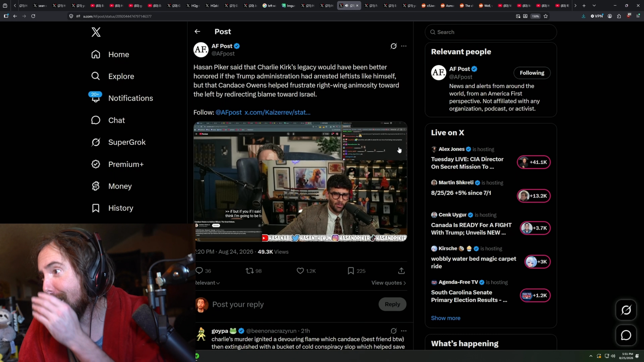Go to Home in sidebar
The height and width of the screenshot is (362, 644).
(x=110, y=54)
